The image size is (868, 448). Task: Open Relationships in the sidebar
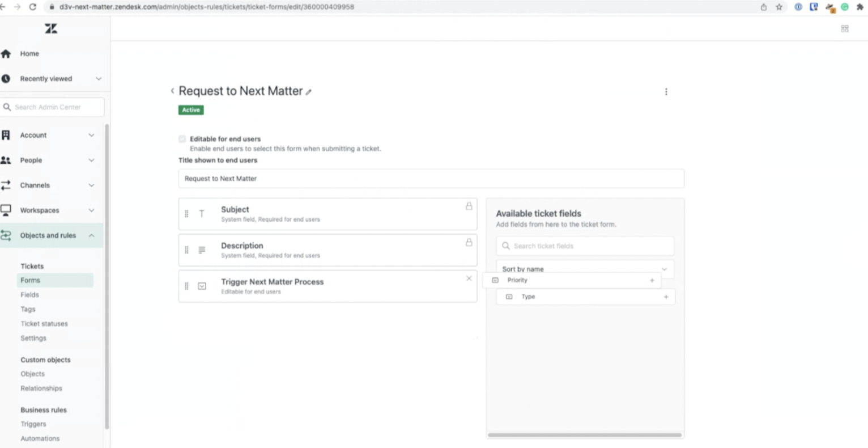pos(41,388)
